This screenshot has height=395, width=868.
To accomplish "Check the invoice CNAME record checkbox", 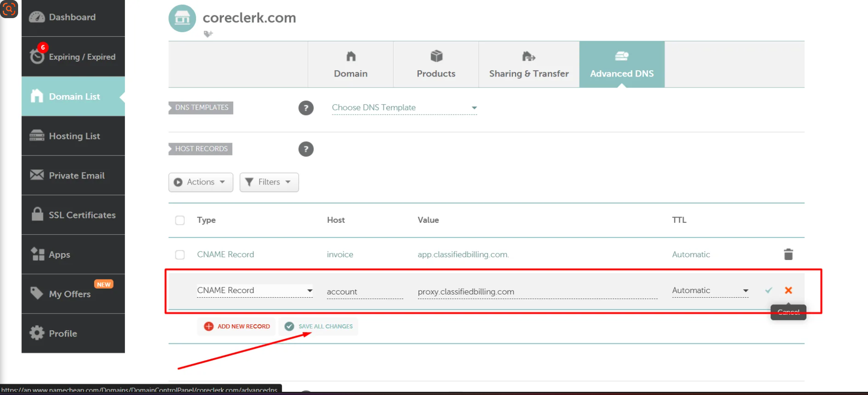I will (180, 255).
